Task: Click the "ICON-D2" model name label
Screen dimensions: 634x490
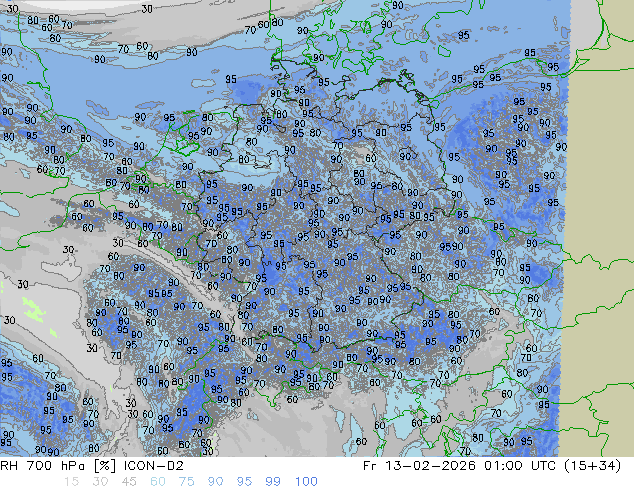Action: 154,466
